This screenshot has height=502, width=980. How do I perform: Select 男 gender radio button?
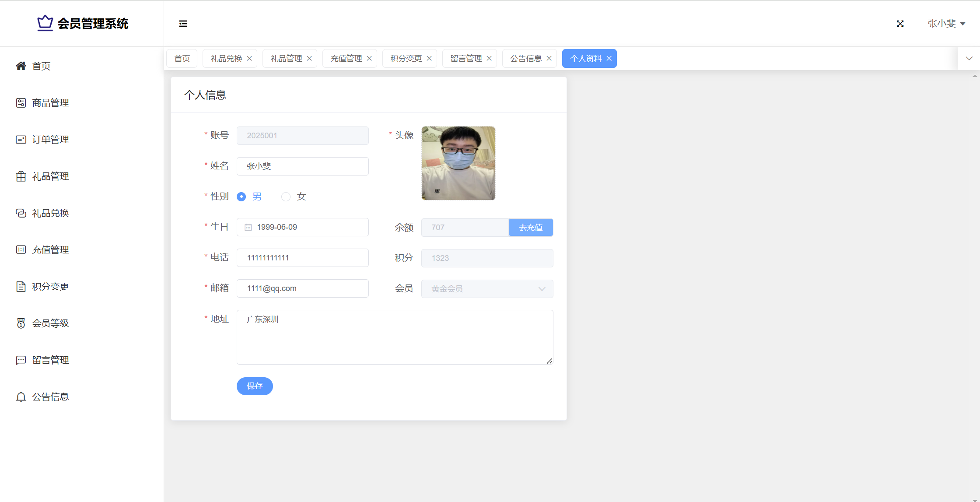click(x=241, y=197)
